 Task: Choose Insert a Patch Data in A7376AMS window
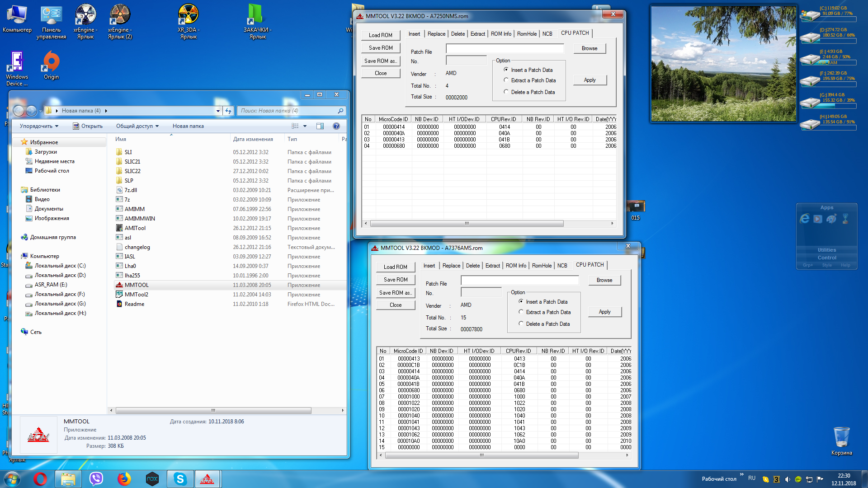point(521,301)
